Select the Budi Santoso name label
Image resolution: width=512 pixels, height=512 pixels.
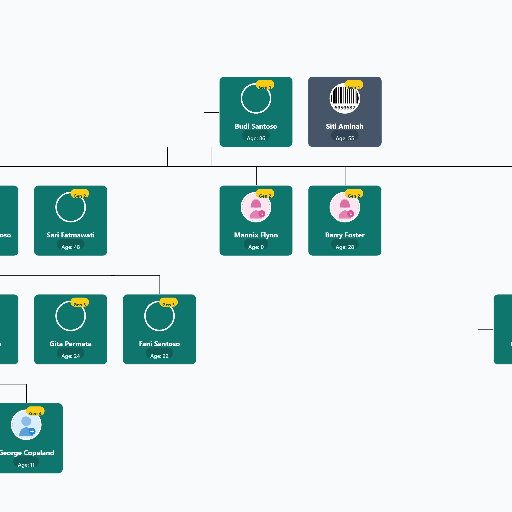(256, 126)
